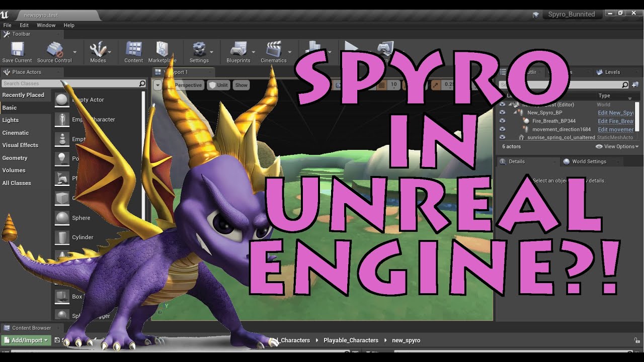Select the Lights category in Place Actors
The width and height of the screenshot is (644, 362).
click(11, 120)
